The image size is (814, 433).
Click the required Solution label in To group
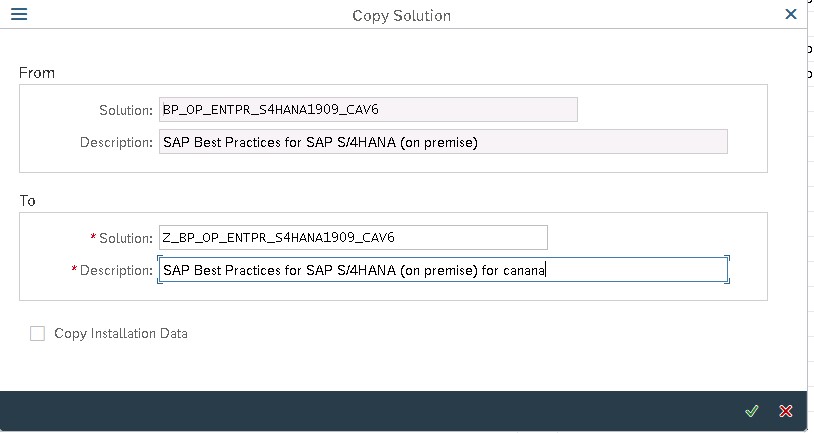point(126,238)
